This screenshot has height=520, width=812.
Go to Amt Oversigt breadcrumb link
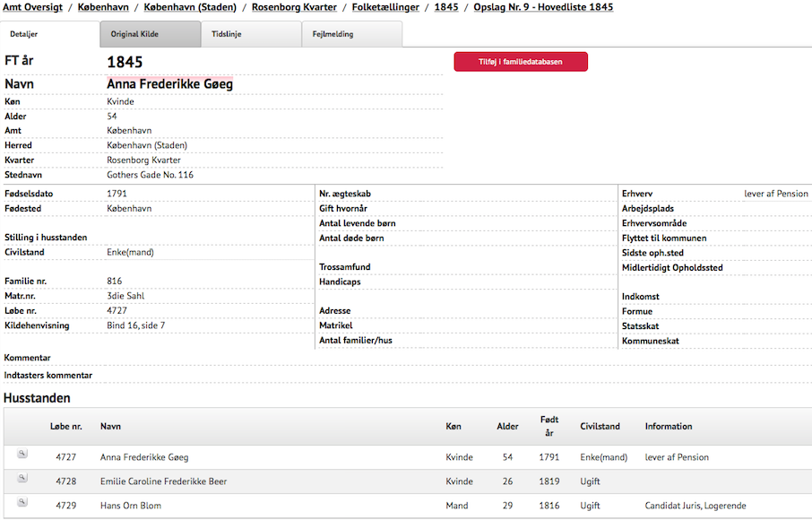pyautogui.click(x=31, y=7)
